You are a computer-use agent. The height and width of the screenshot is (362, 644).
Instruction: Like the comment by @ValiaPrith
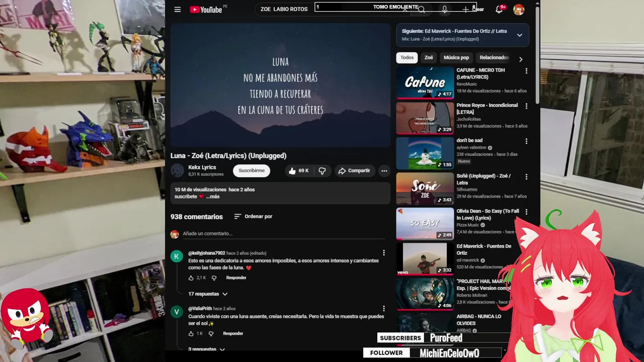point(191,334)
